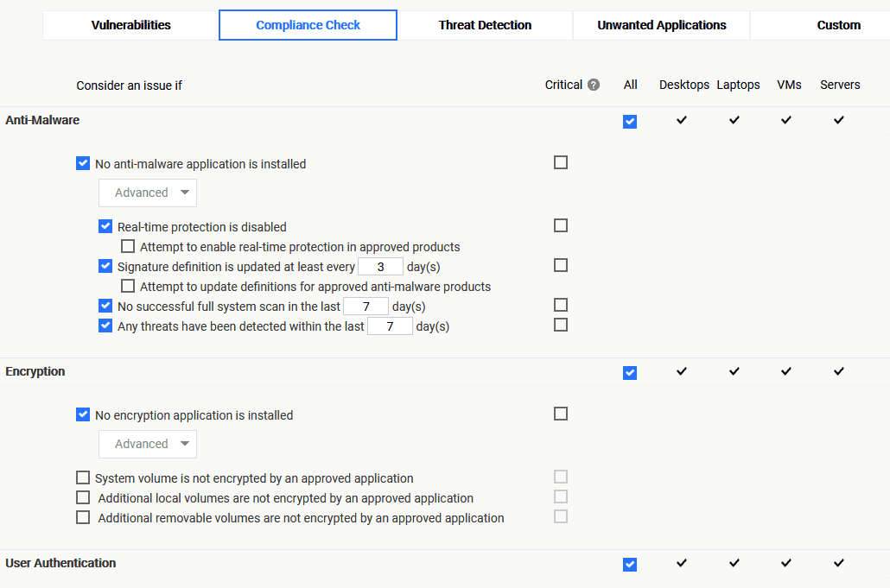Disable the Laptops checkmark under Encryption

734,371
